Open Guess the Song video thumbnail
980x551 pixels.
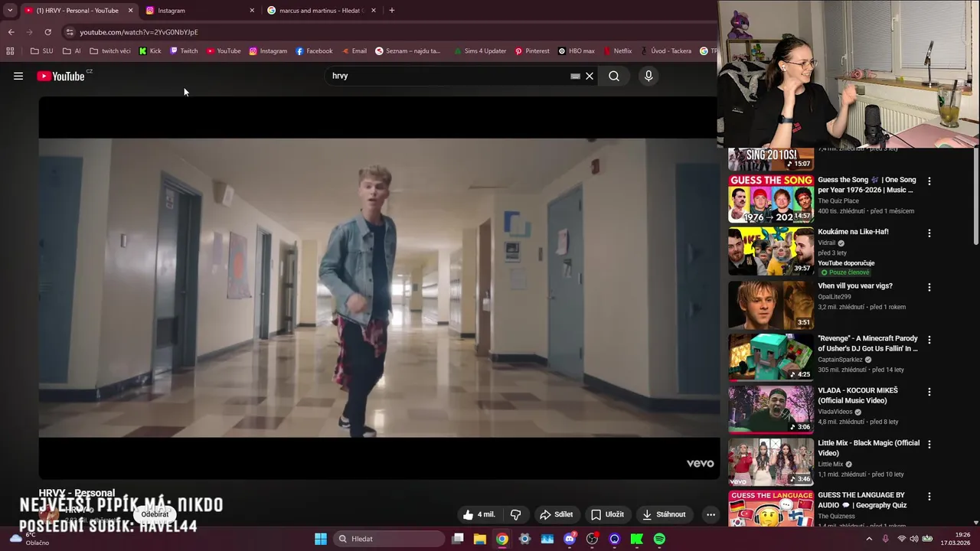[771, 199]
